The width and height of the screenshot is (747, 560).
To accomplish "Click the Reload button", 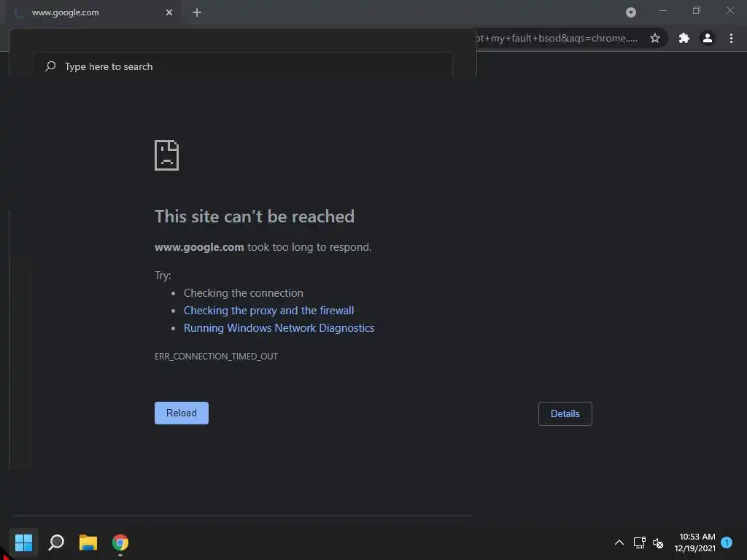I will tap(181, 413).
